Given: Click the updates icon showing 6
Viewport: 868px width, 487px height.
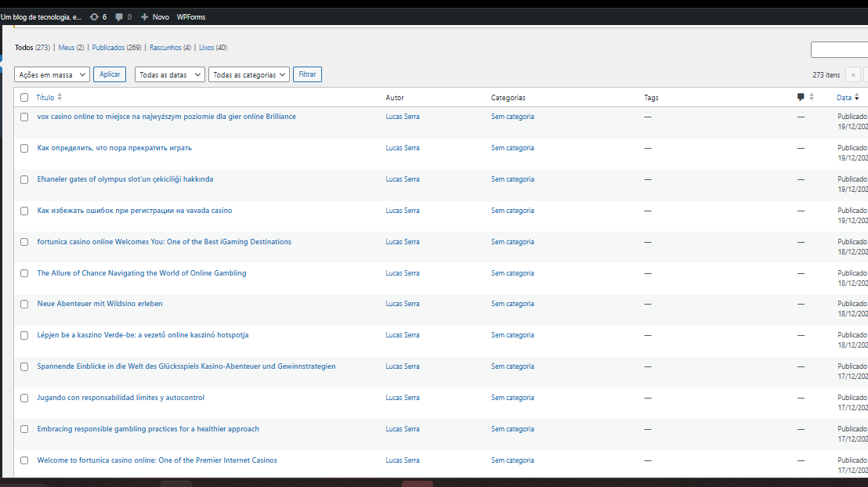Looking at the screenshot, I should [x=95, y=16].
